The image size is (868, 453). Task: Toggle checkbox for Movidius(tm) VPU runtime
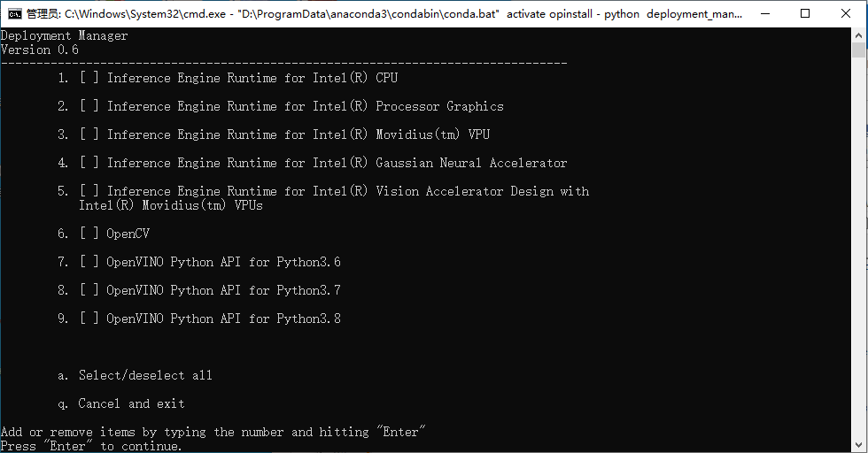click(x=89, y=134)
